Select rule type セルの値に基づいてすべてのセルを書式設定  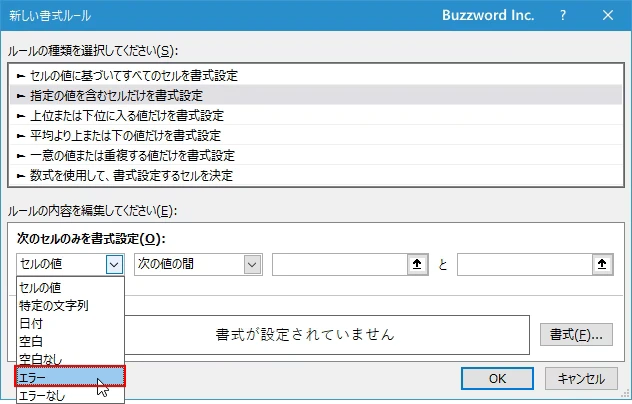click(x=316, y=75)
